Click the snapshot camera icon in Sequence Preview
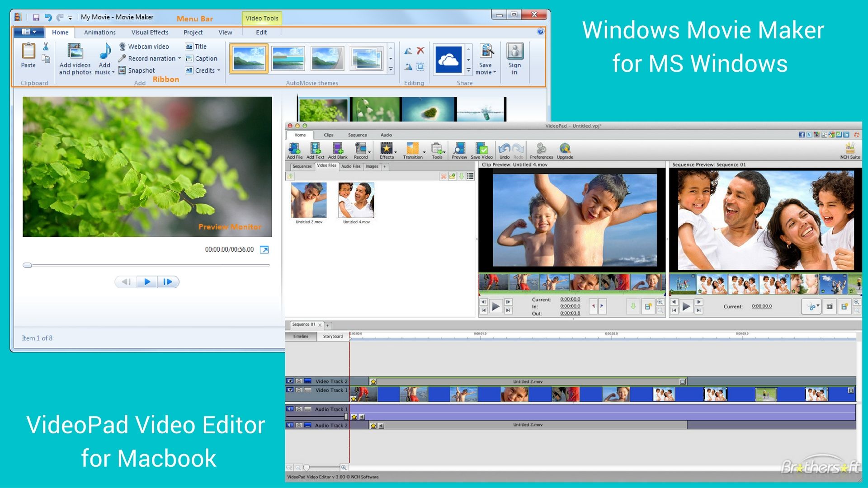The width and height of the screenshot is (868, 488). 830,306
